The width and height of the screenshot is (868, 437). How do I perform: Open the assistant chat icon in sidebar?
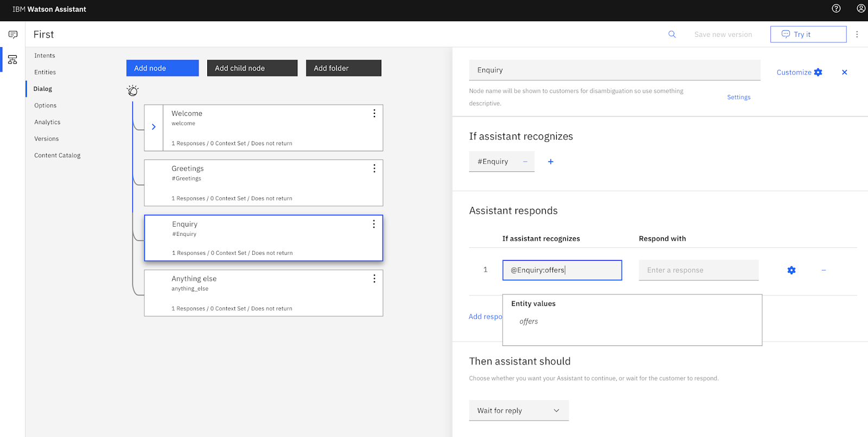coord(13,35)
